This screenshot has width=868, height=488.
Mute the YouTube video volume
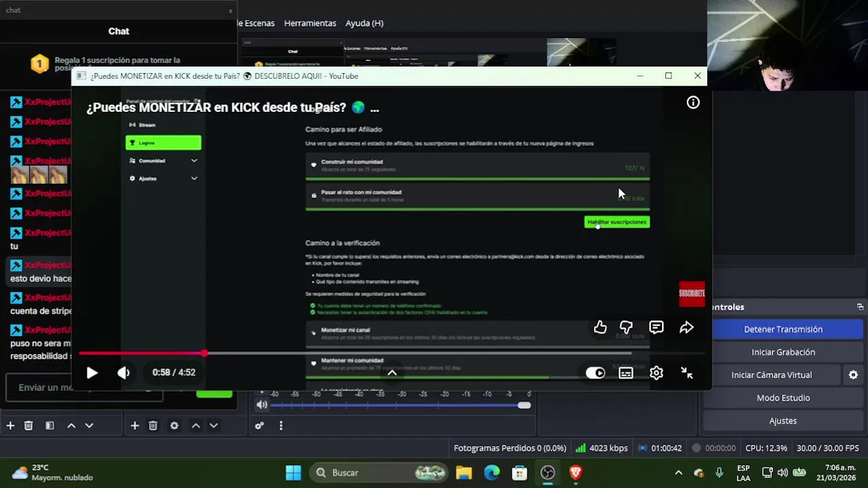[123, 373]
